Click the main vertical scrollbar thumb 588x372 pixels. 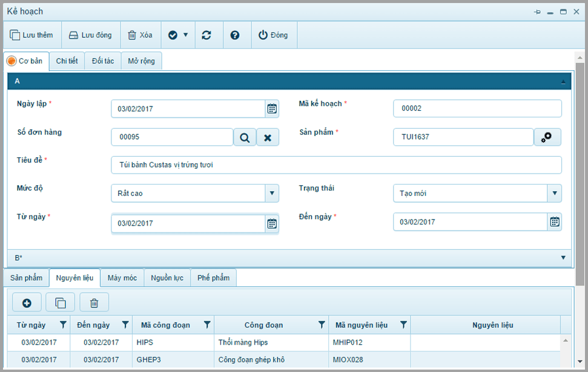click(580, 174)
